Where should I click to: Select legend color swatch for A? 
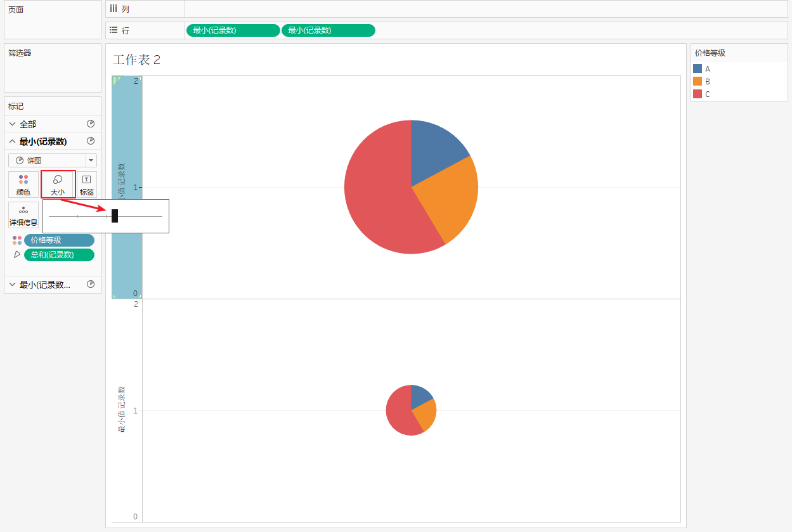pos(698,68)
